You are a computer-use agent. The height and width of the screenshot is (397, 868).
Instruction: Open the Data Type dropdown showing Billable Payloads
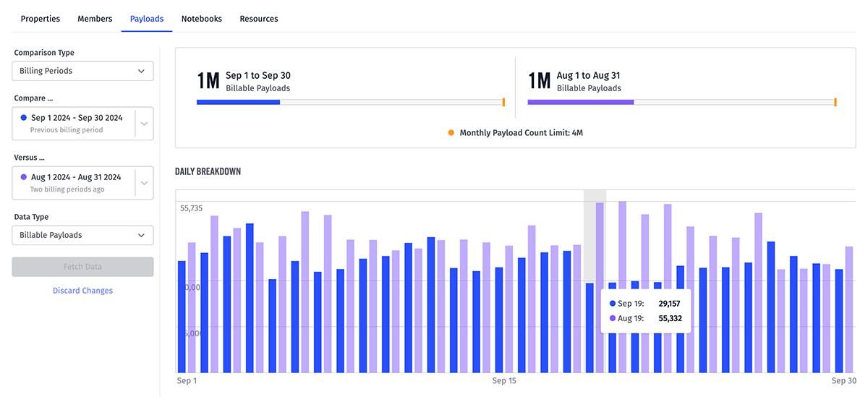tap(82, 235)
